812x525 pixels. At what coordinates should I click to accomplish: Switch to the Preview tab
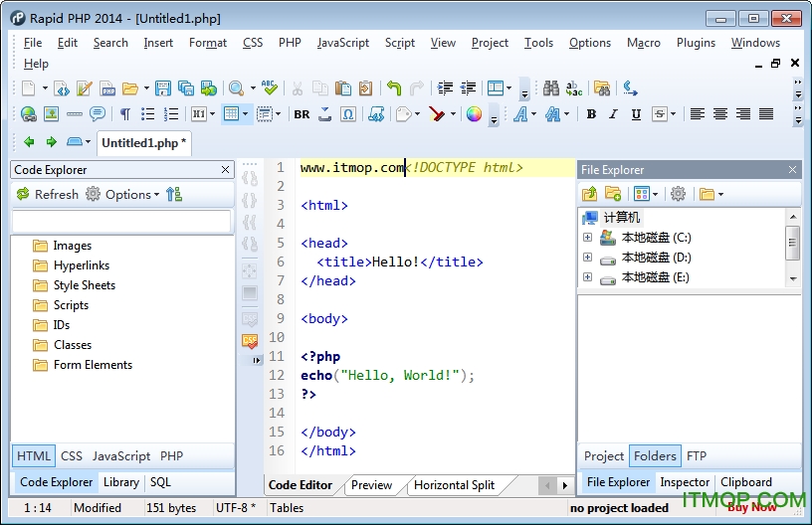pos(371,485)
